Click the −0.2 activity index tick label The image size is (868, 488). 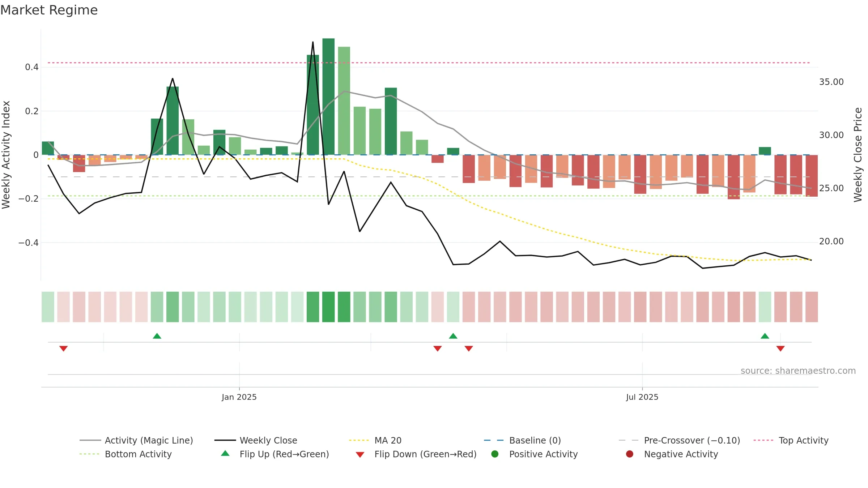coord(29,199)
